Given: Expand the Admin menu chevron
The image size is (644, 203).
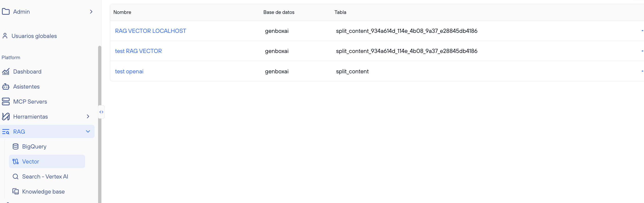Looking at the screenshot, I should click(91, 12).
